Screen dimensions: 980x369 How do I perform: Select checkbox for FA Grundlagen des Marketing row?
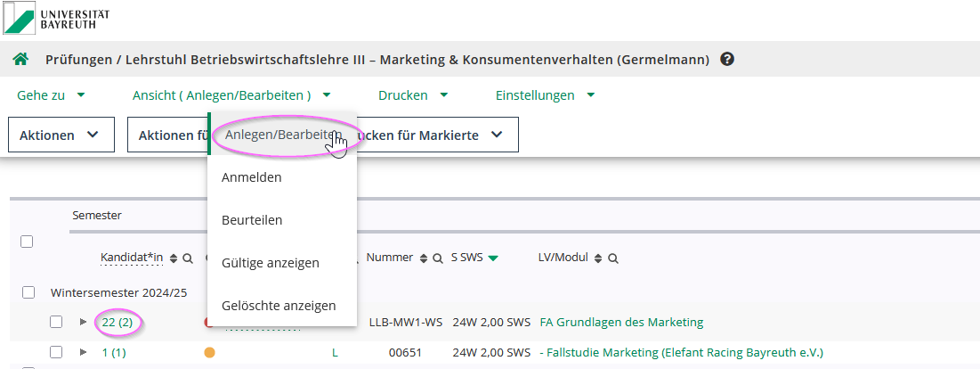56,322
